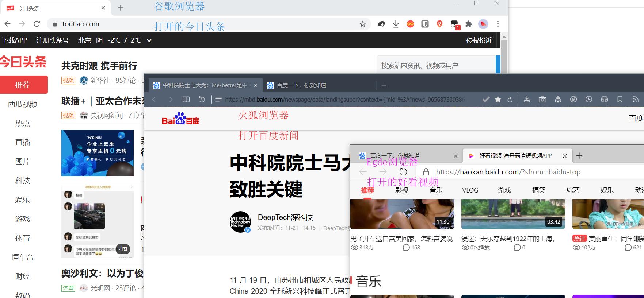Open Chrome downloads arrow extension icon
The image size is (644, 298).
(396, 24)
